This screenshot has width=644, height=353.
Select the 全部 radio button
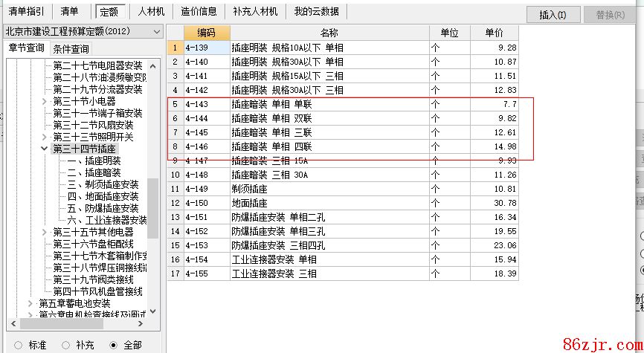113,345
